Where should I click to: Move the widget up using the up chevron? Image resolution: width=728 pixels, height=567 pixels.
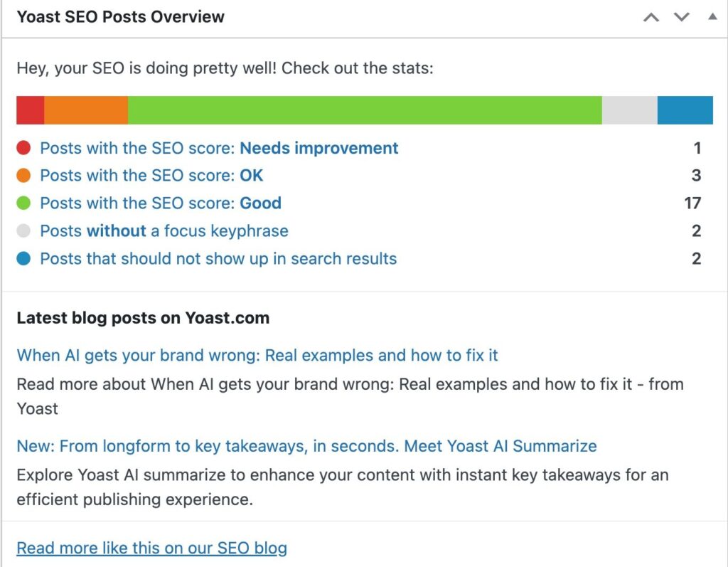[651, 17]
